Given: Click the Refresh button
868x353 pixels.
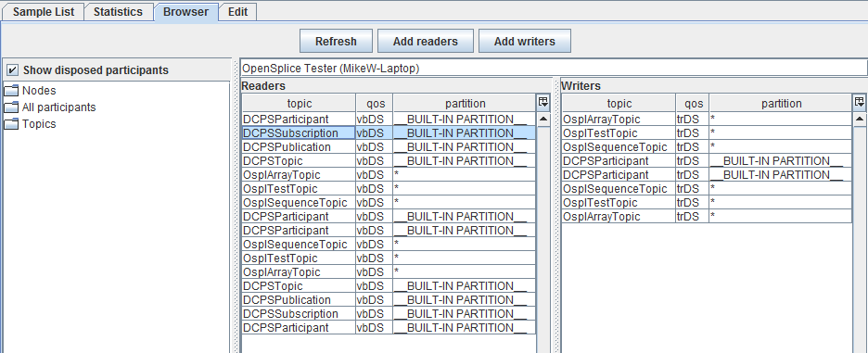Looking at the screenshot, I should (336, 41).
